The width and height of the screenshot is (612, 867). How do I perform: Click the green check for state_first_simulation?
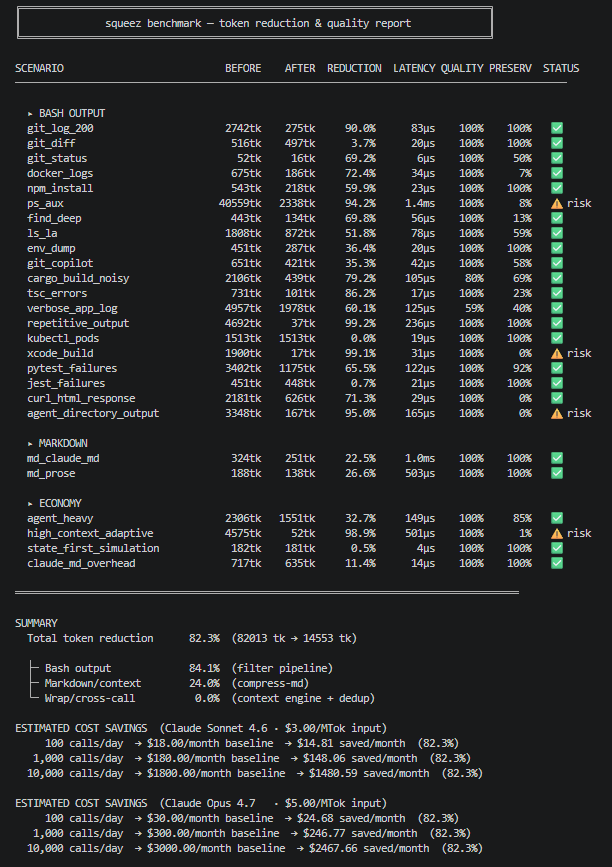coord(557,548)
